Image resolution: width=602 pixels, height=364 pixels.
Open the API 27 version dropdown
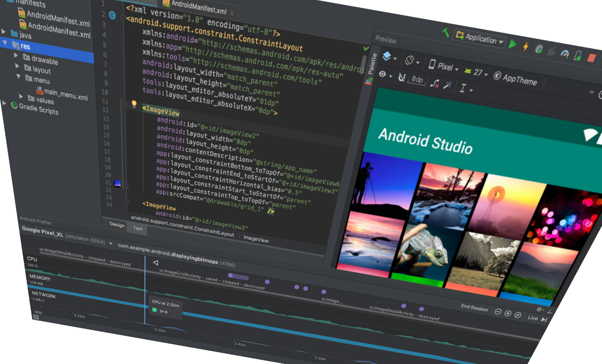pos(478,72)
